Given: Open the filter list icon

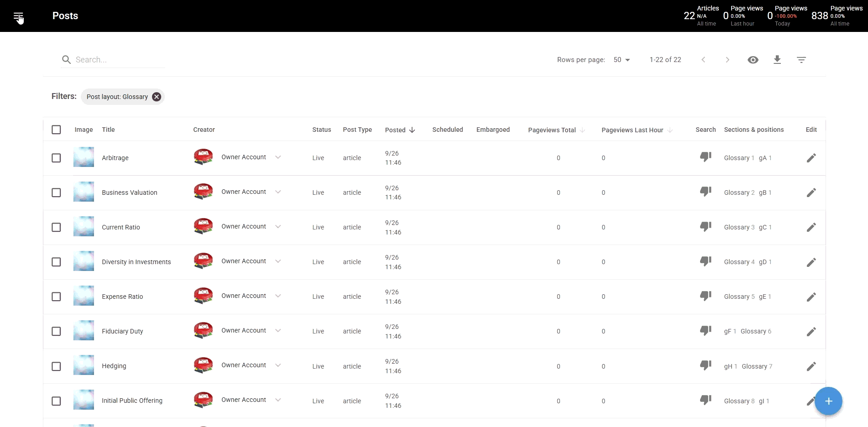Looking at the screenshot, I should tap(801, 60).
